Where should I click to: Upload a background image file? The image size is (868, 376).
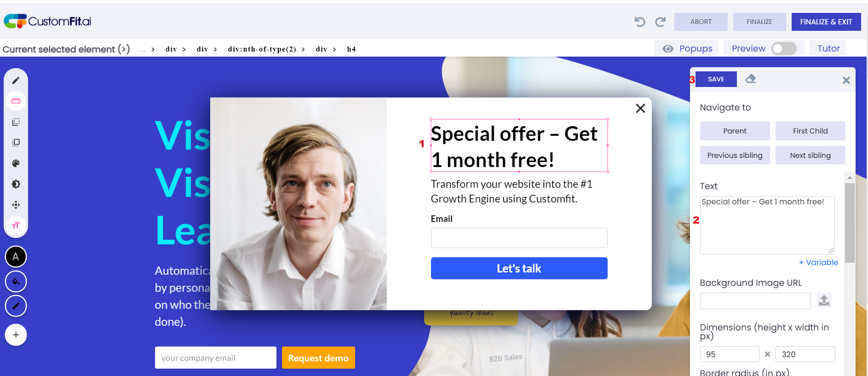[824, 301]
